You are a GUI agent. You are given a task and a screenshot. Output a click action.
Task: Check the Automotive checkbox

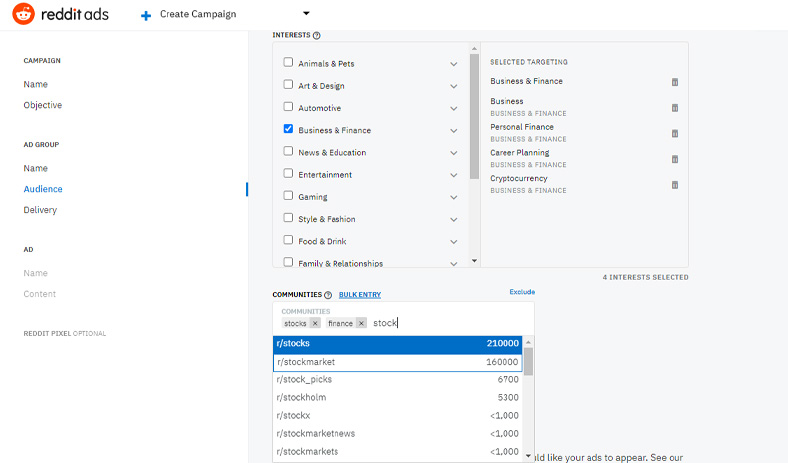pyautogui.click(x=288, y=106)
